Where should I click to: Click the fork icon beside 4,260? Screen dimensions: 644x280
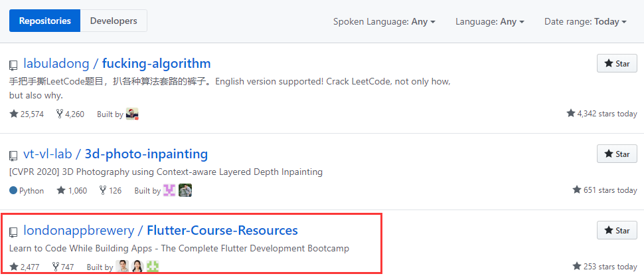(60, 114)
